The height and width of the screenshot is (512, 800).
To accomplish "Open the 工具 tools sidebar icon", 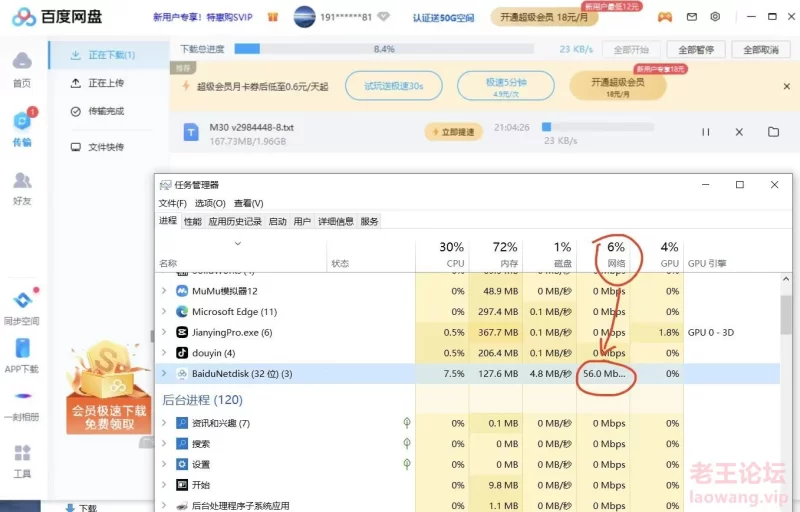I will pyautogui.click(x=22, y=461).
